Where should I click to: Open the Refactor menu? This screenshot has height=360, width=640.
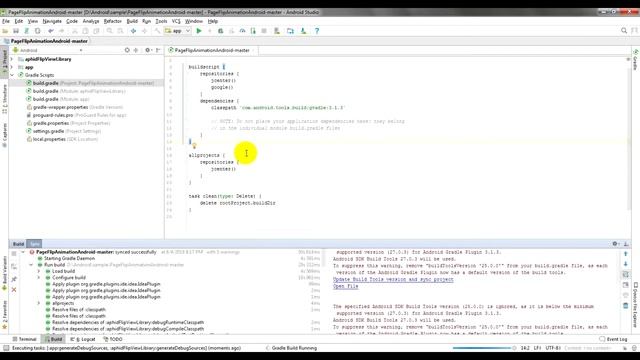coord(113,21)
